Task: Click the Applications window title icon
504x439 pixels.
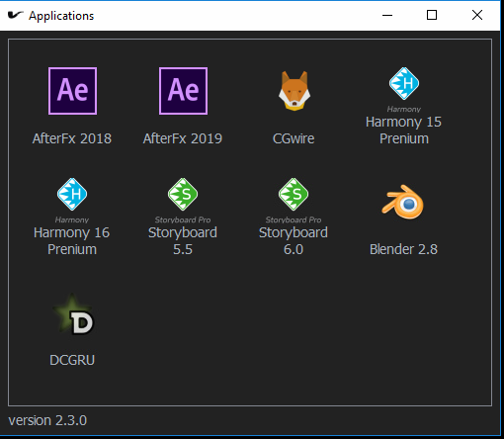Action: click(15, 15)
